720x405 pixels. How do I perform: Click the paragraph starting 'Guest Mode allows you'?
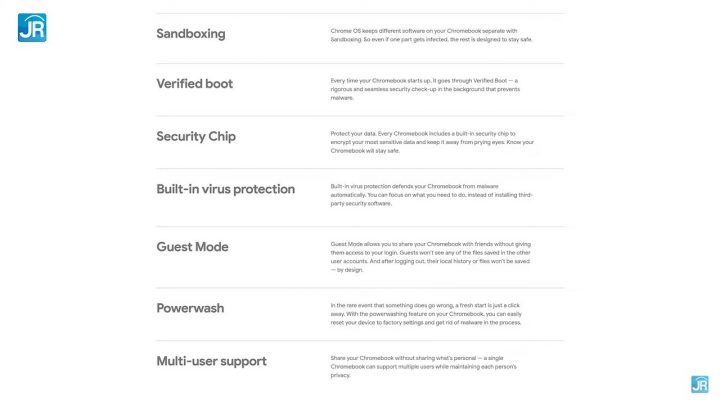(x=432, y=256)
